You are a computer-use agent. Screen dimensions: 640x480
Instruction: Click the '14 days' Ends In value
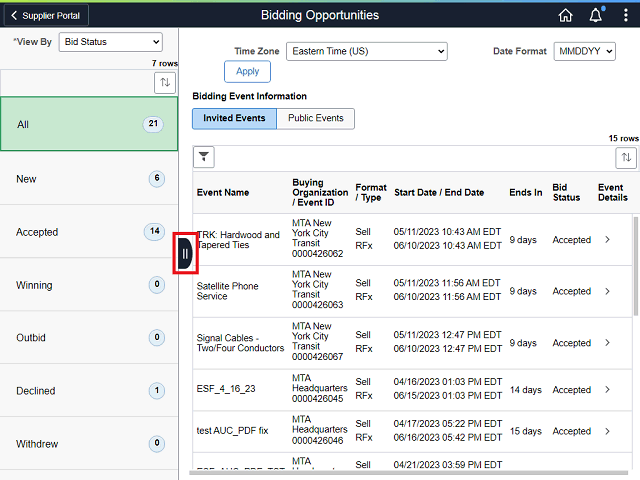coord(526,390)
